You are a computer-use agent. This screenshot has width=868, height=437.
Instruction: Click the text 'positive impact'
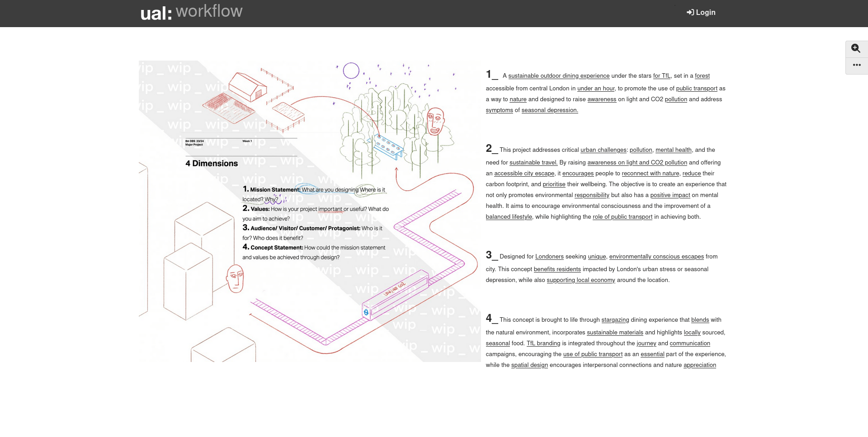(x=670, y=195)
